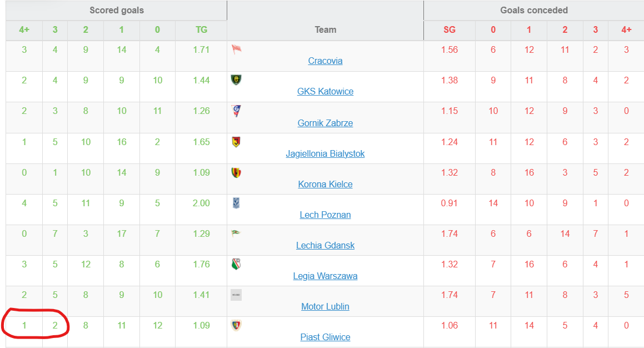Click the Team column header
Viewport: 644px width, 348px height.
click(x=325, y=29)
